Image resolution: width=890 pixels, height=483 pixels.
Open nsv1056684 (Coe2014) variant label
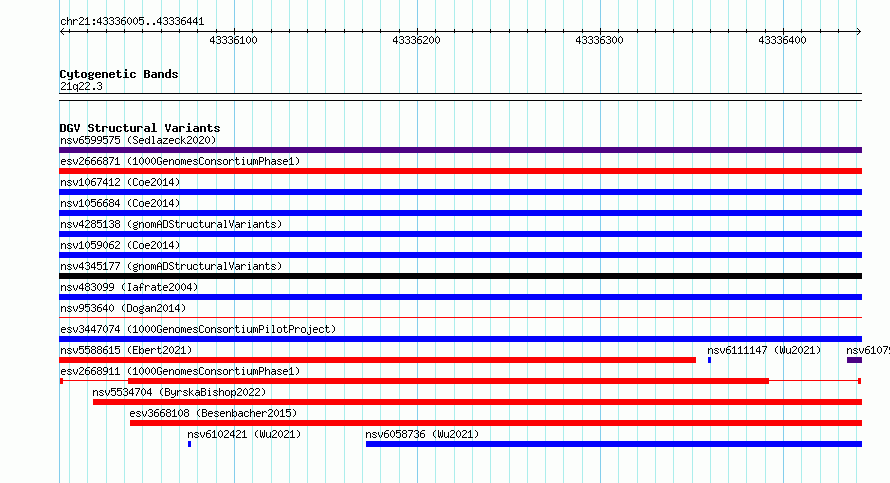coord(120,203)
